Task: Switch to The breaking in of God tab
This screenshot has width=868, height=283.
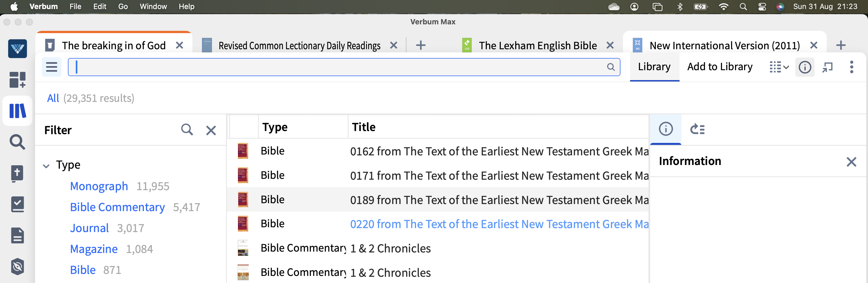Action: pyautogui.click(x=113, y=46)
